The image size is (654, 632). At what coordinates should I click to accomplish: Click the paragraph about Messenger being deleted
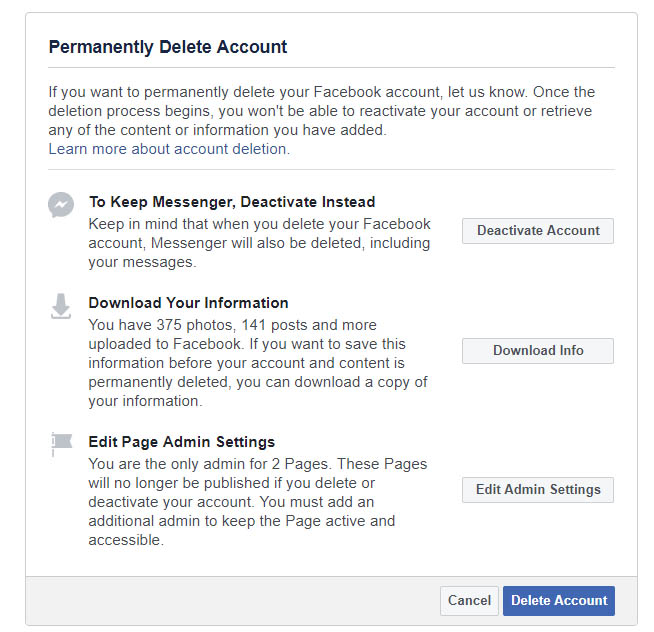click(259, 243)
